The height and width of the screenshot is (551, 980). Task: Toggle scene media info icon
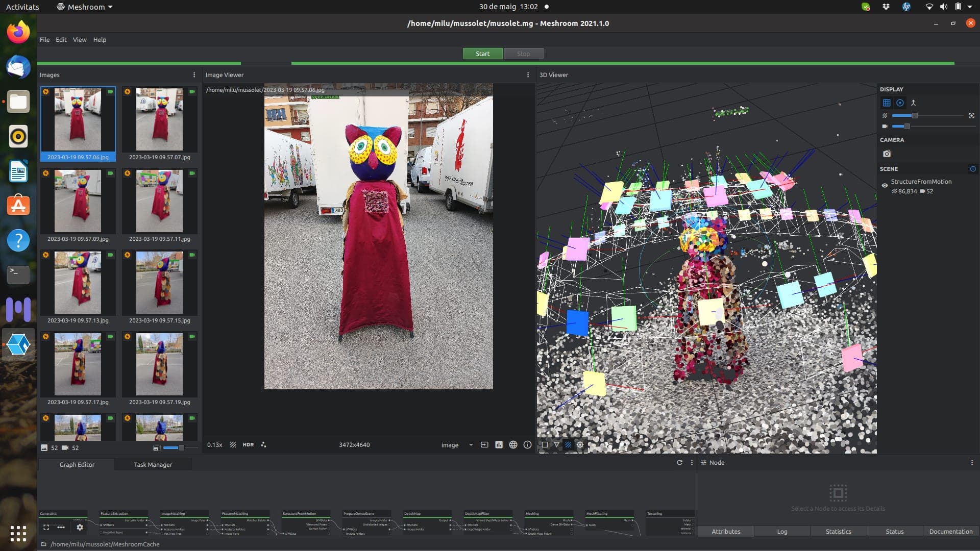pos(973,169)
